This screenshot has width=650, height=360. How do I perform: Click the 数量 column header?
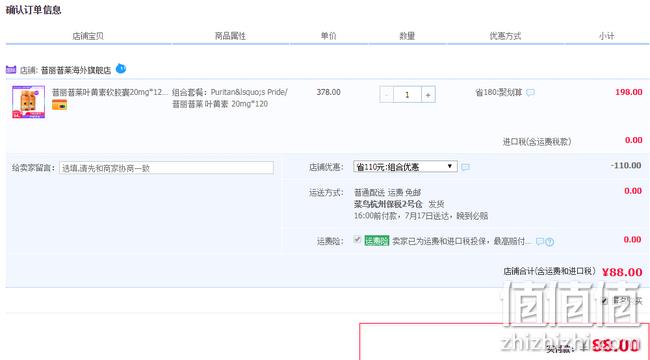[407, 36]
